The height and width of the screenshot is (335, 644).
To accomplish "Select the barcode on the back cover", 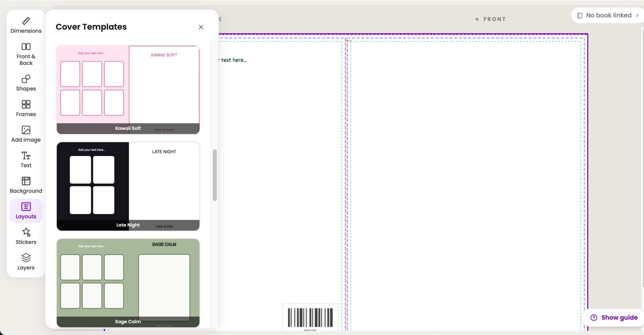I will pyautogui.click(x=310, y=318).
